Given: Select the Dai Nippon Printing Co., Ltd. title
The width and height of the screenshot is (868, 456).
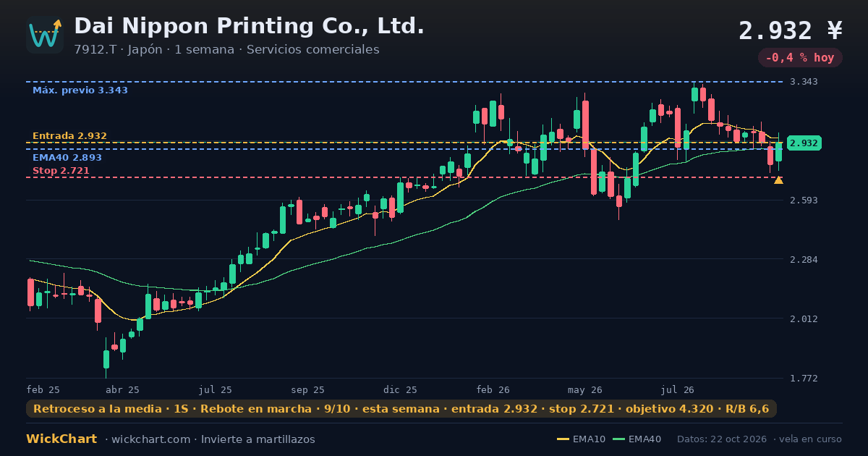Looking at the screenshot, I should [x=249, y=26].
